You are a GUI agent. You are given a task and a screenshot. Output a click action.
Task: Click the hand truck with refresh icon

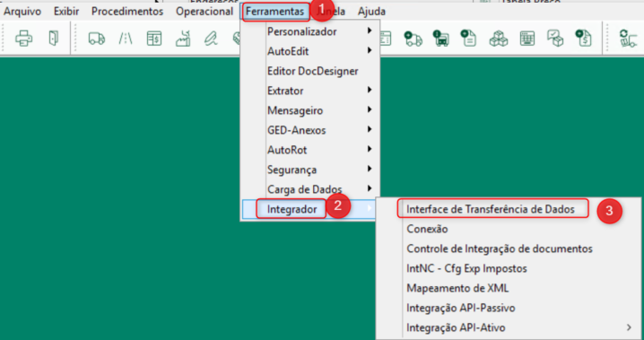[628, 39]
